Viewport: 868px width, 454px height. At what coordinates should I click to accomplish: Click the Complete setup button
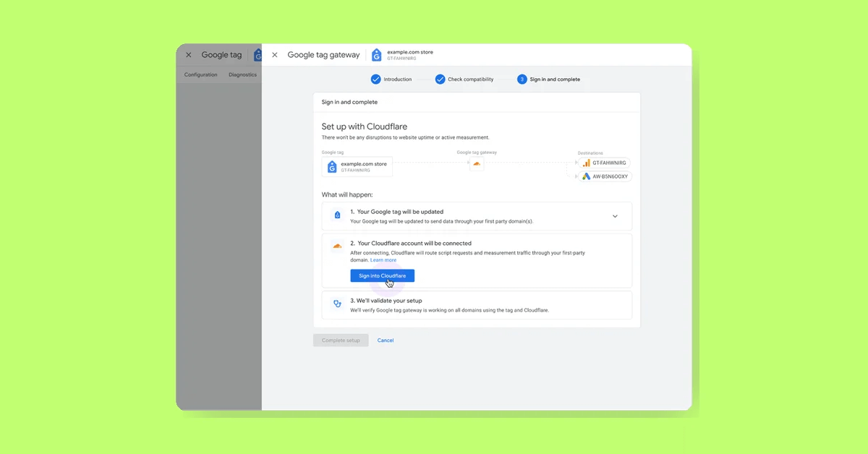tap(341, 340)
